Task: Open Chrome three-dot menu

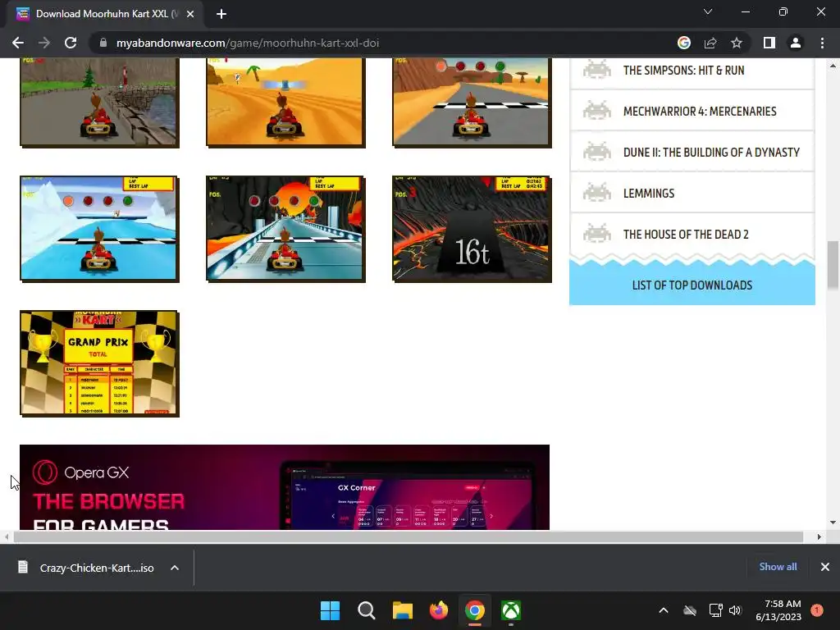Action: coord(822,43)
